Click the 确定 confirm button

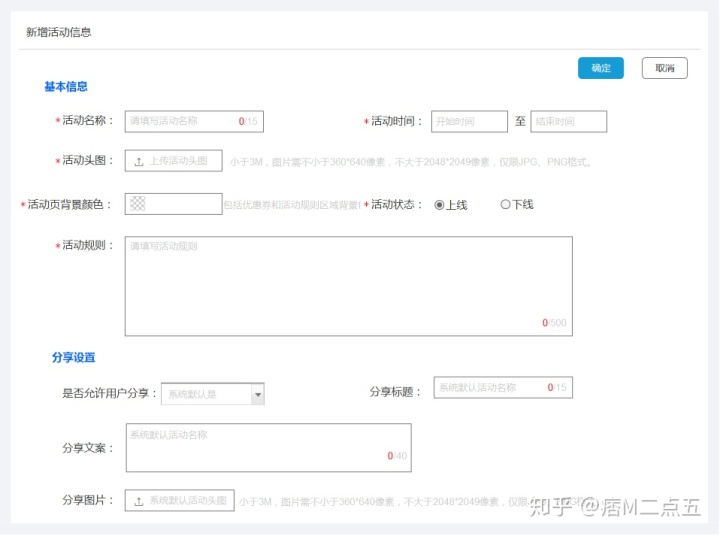pyautogui.click(x=600, y=68)
